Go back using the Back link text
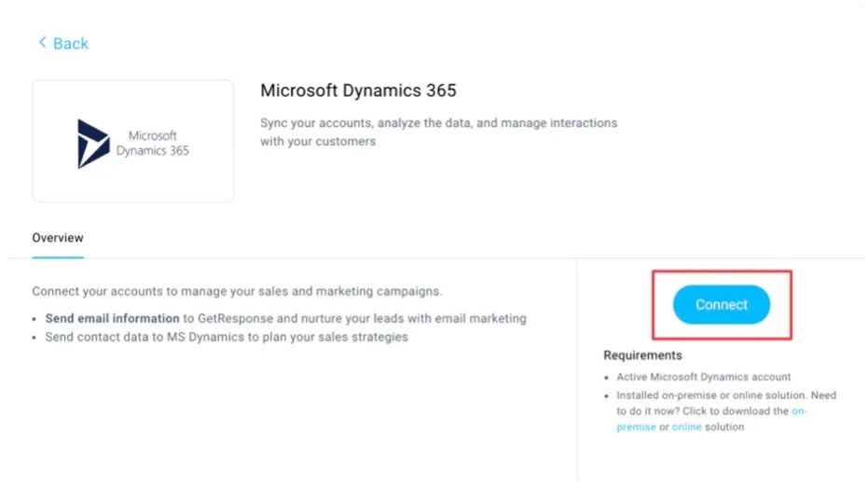 71,44
